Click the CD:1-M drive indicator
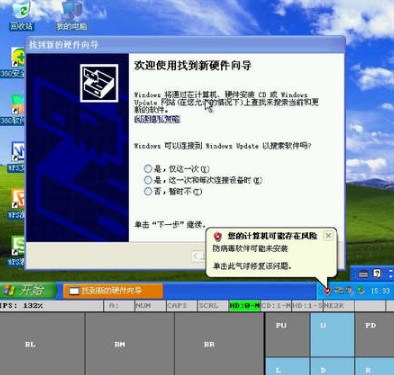 point(276,306)
